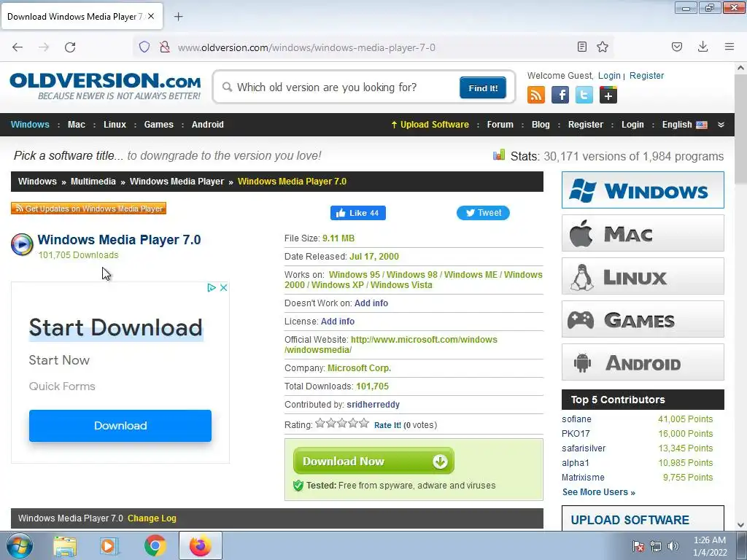Open the Firefox hamburger menu

point(729,47)
